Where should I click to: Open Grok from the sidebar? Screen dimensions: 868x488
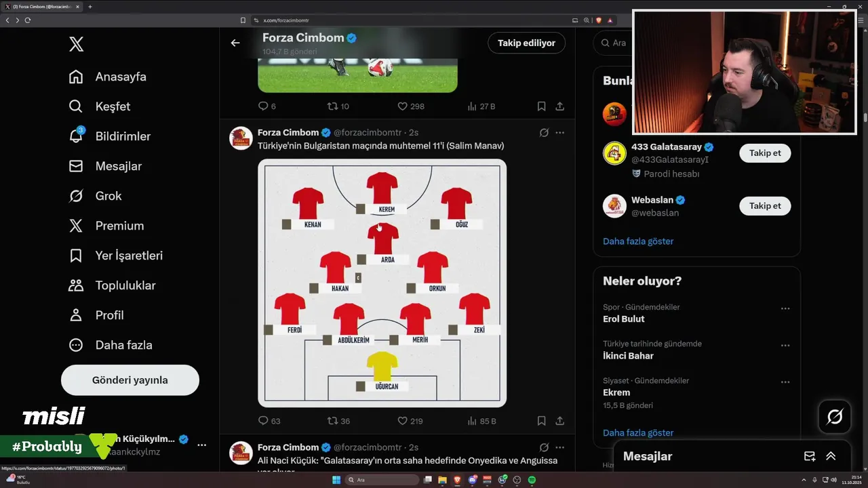(95, 196)
